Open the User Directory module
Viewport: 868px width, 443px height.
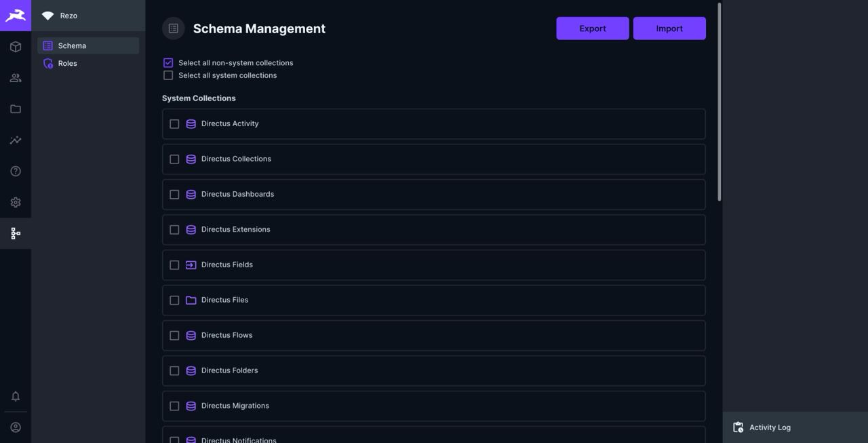click(14, 76)
